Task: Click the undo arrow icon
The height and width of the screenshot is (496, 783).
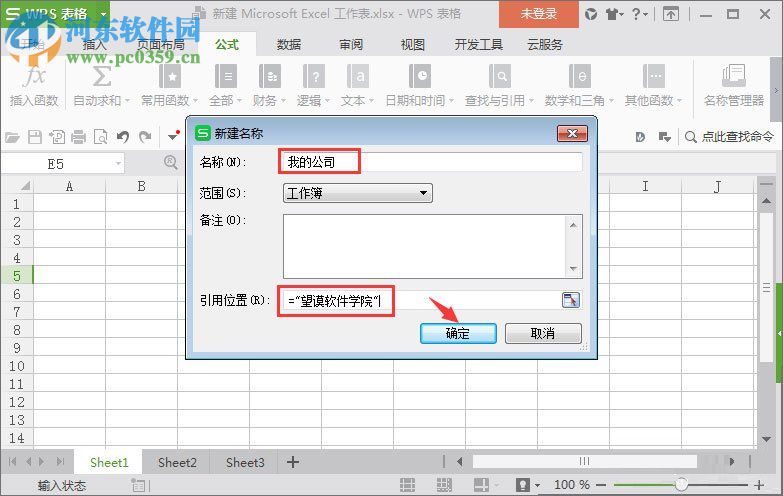Action: pyautogui.click(x=123, y=137)
